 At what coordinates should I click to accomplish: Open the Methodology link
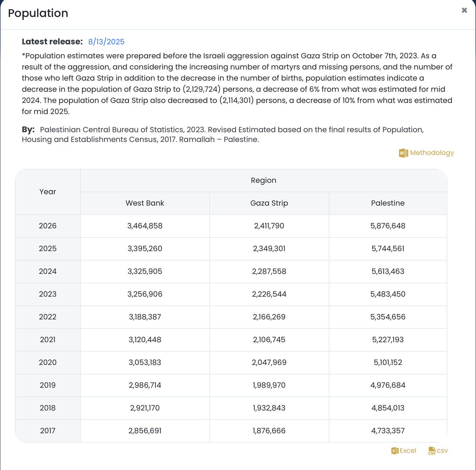(432, 153)
